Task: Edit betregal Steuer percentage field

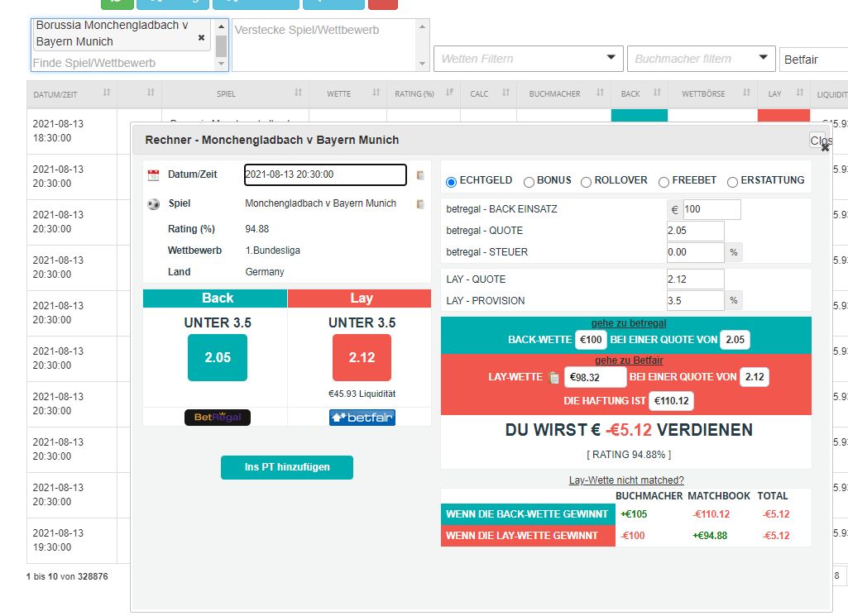Action: 696,252
